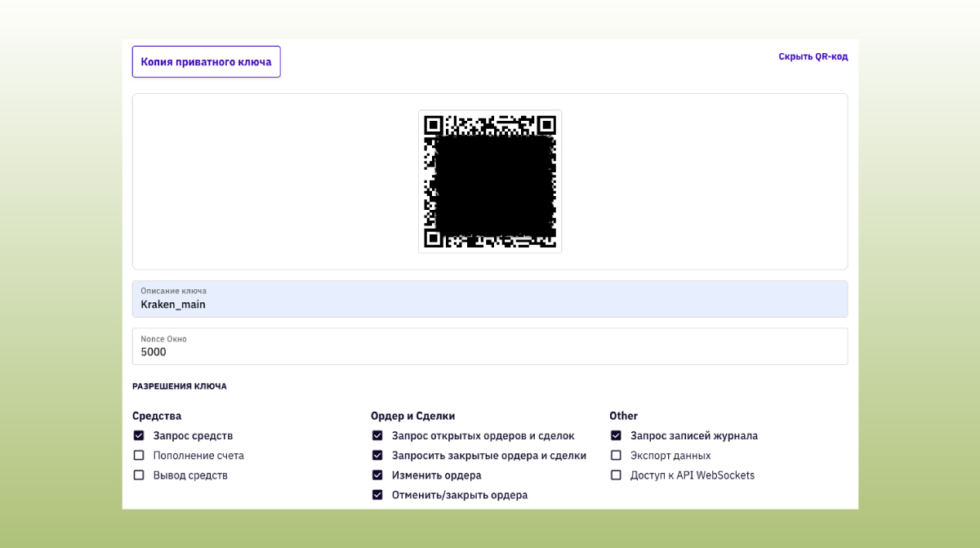Disable the Запрос средств checkbox
Viewport: 980px width, 548px height.
point(139,435)
